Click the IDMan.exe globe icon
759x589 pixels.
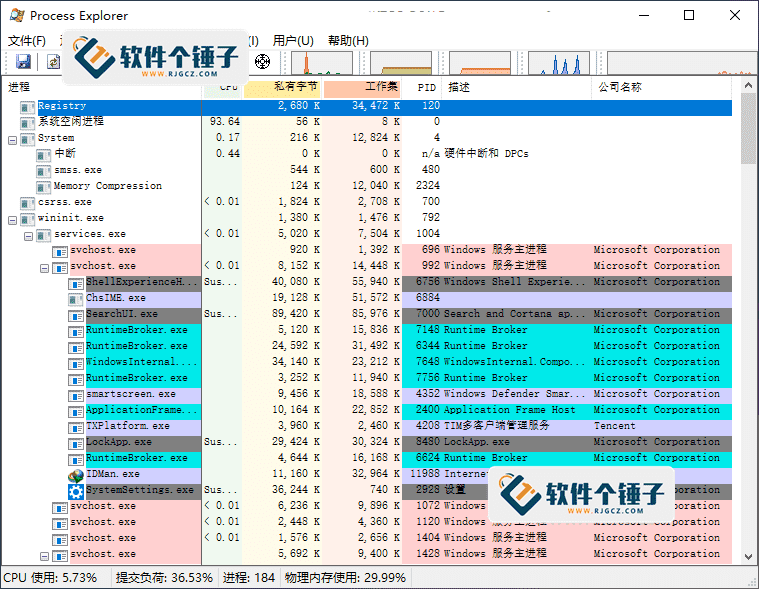click(76, 475)
